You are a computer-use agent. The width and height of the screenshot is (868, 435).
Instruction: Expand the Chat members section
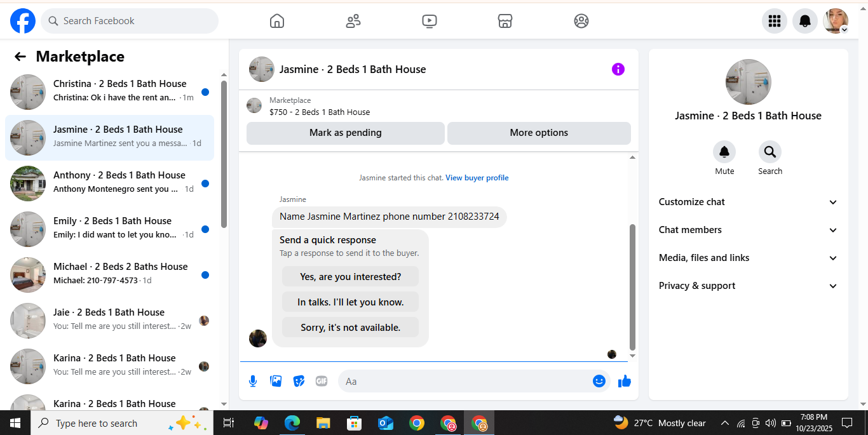click(x=749, y=230)
